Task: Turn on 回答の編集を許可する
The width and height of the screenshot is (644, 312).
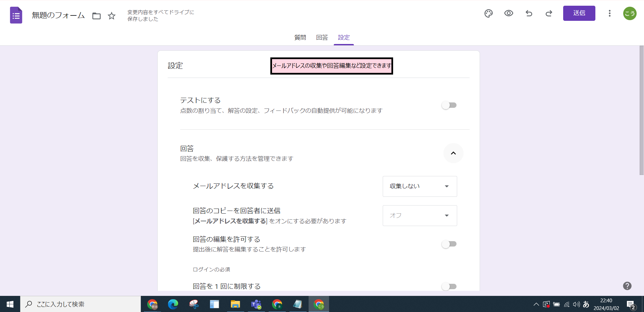Action: (449, 244)
